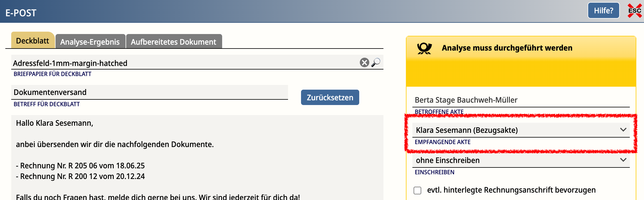Click the E-POST title in the header
This screenshot has width=644, height=200.
tap(21, 13)
